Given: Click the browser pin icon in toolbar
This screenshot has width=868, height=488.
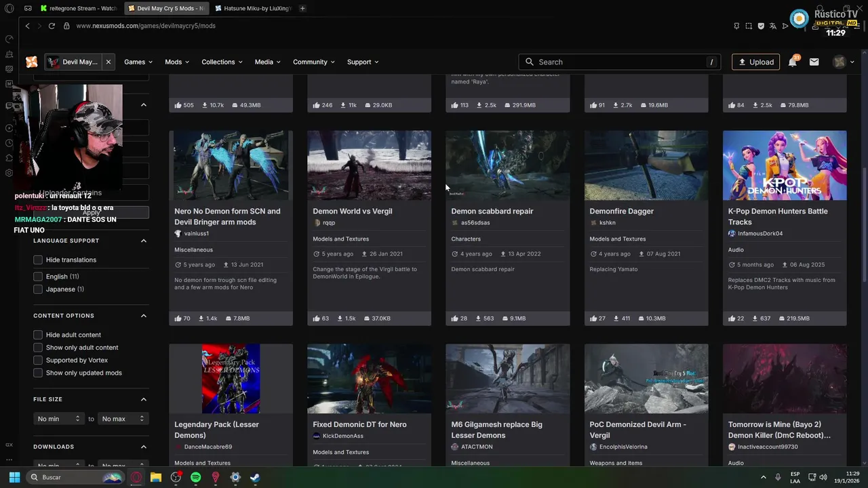Looking at the screenshot, I should tap(736, 26).
